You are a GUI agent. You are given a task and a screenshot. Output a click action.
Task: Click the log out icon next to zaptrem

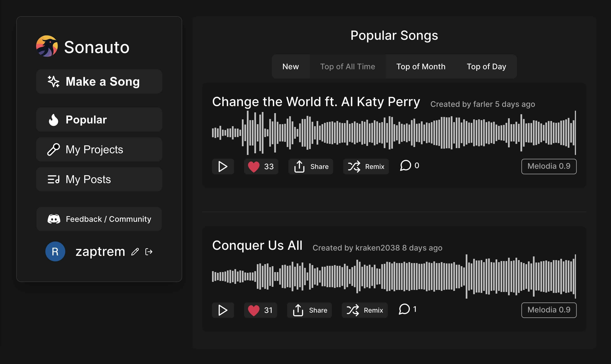(x=149, y=252)
